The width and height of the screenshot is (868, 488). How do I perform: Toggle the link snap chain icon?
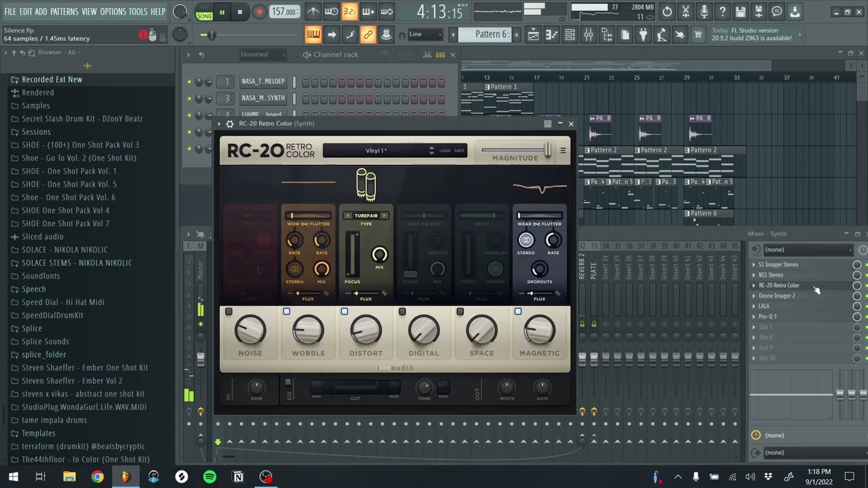click(x=368, y=35)
